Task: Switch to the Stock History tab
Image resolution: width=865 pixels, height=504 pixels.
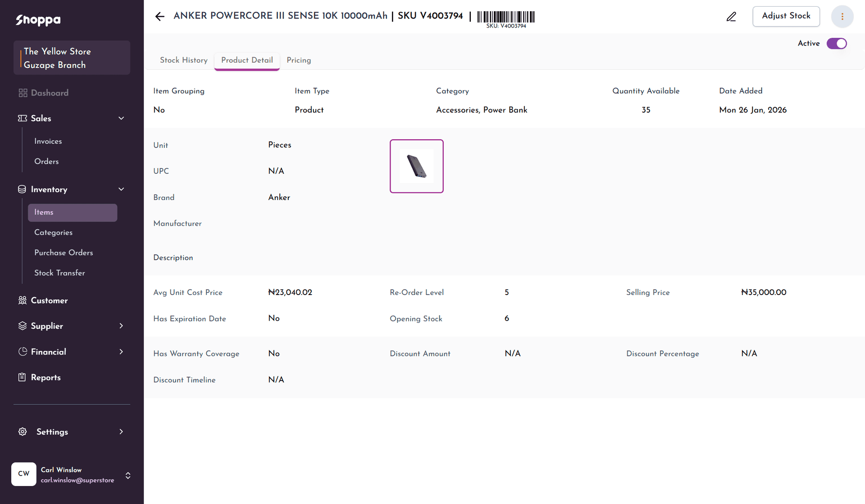Action: coord(183,60)
